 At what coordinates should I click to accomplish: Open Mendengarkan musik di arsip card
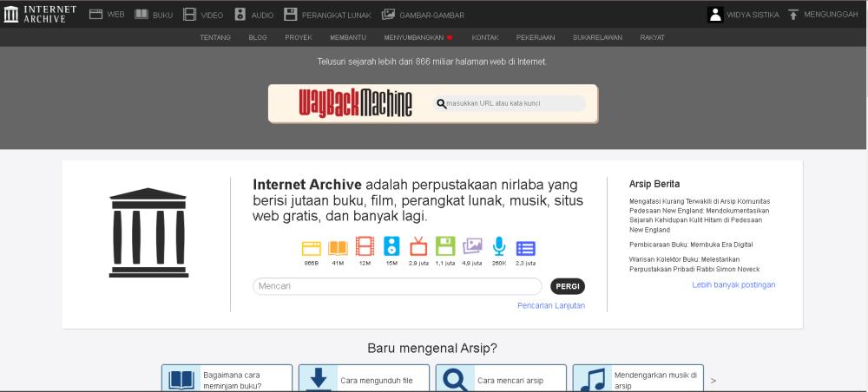(638, 378)
